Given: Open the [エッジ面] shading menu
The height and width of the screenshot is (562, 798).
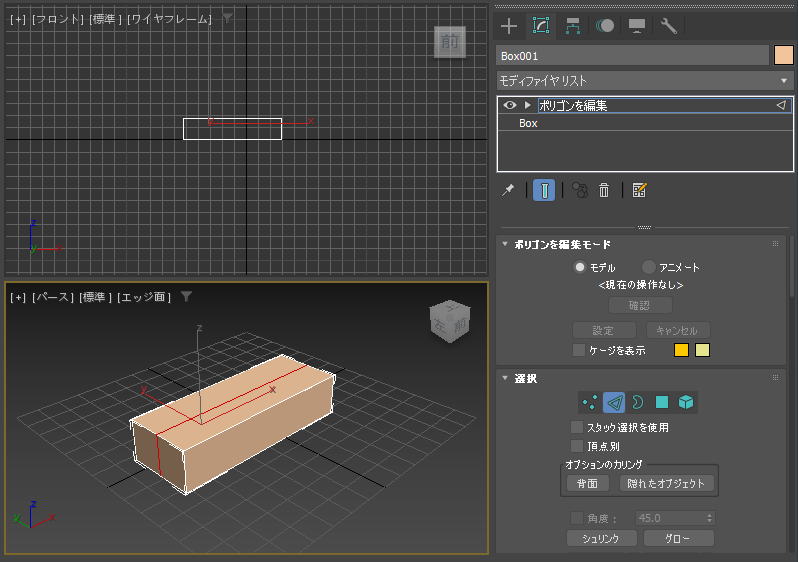Looking at the screenshot, I should tap(144, 297).
